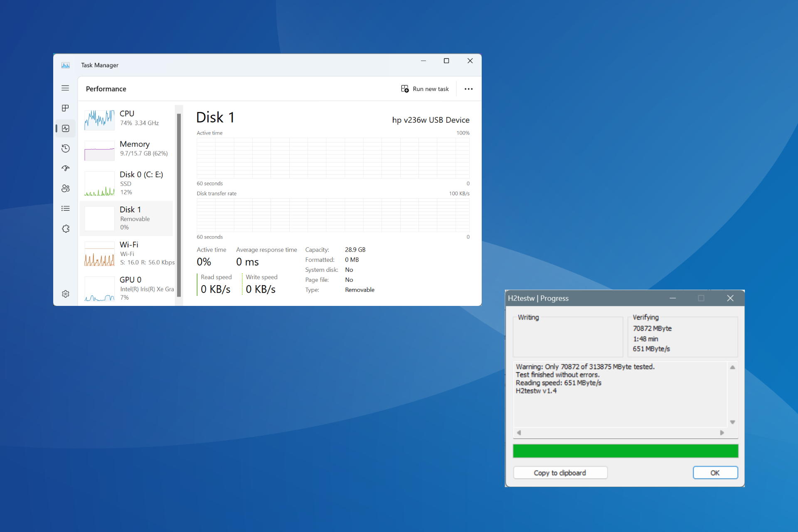Open the ellipsis more options menu
798x532 pixels.
pyautogui.click(x=468, y=89)
